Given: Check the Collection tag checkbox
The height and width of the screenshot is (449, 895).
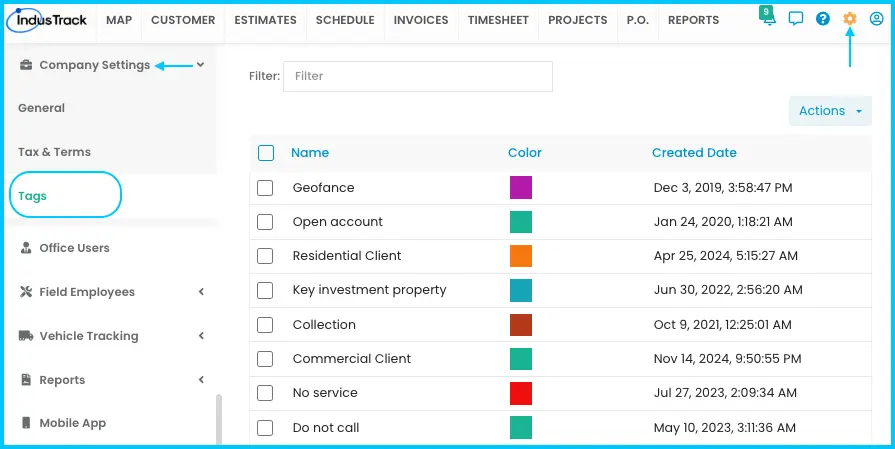Looking at the screenshot, I should [265, 325].
